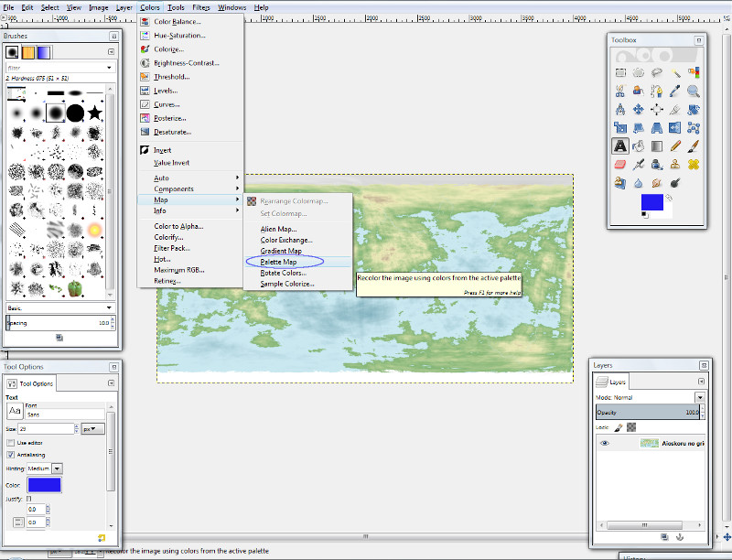Open the Hinting dropdown in Tool Options
The image size is (732, 560).
(58, 468)
